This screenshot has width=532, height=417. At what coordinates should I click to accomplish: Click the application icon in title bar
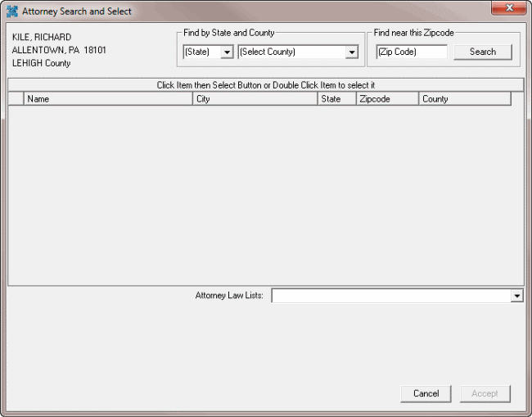11,11
